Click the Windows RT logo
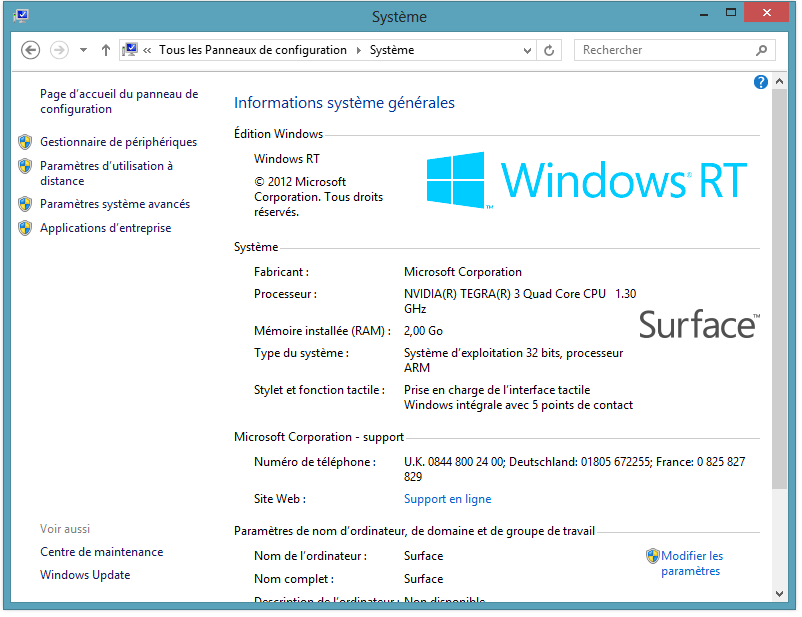The height and width of the screenshot is (617, 802). tap(587, 180)
